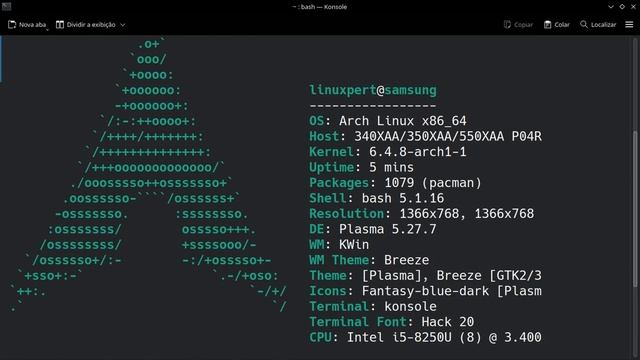Click the Localizar magnifier icon
This screenshot has width=640, height=360.
pos(584,24)
